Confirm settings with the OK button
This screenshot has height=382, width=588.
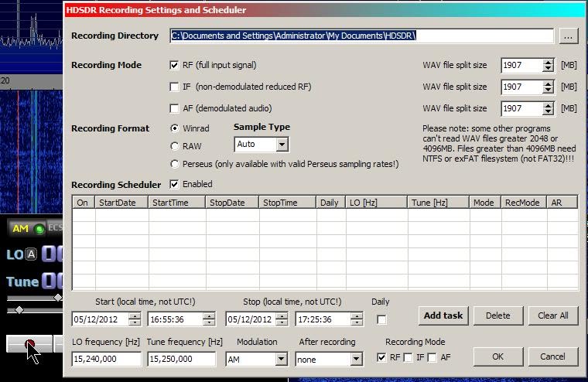tap(498, 356)
